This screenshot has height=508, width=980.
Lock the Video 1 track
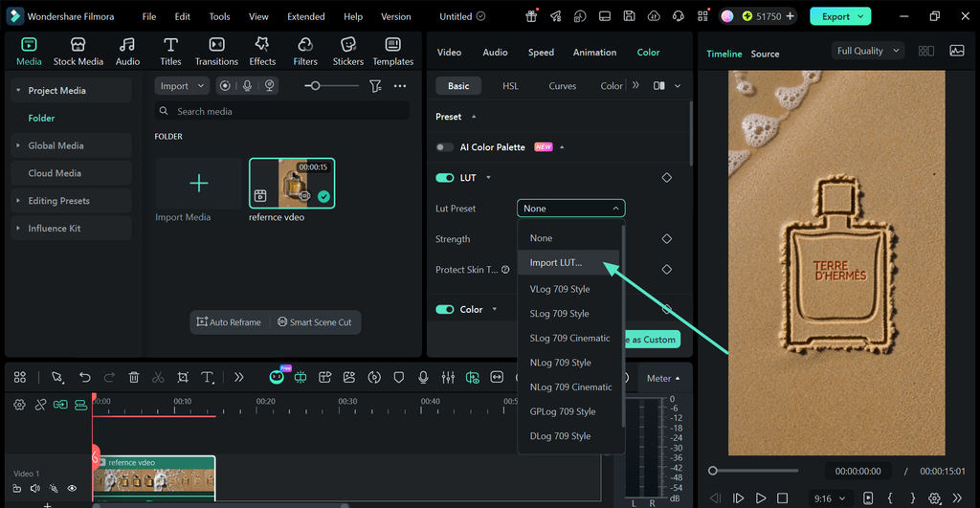tap(17, 489)
